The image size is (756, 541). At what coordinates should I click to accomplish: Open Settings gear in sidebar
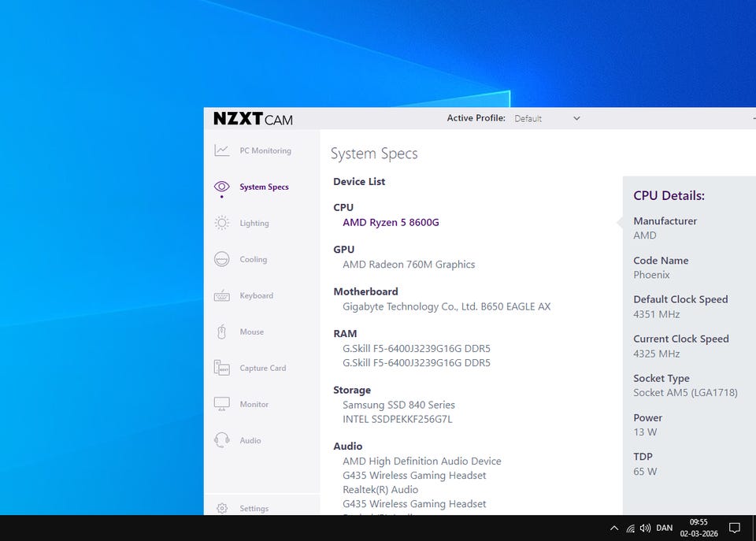coord(222,509)
